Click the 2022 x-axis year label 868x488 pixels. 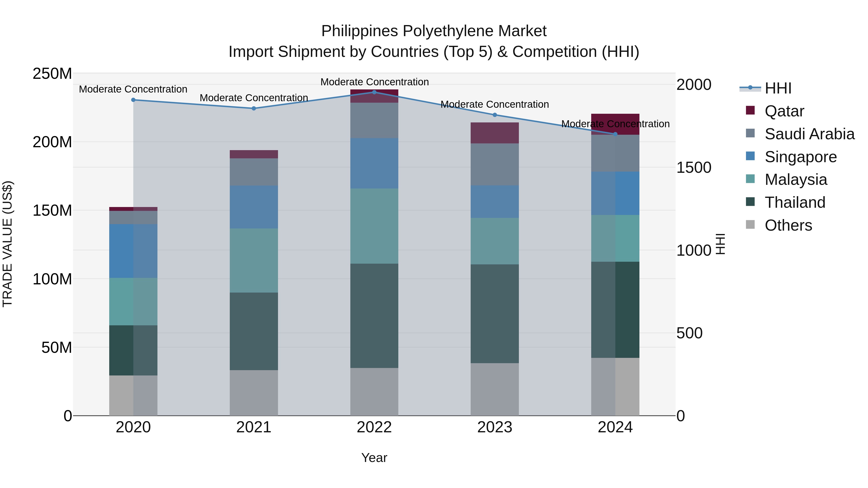pos(374,427)
